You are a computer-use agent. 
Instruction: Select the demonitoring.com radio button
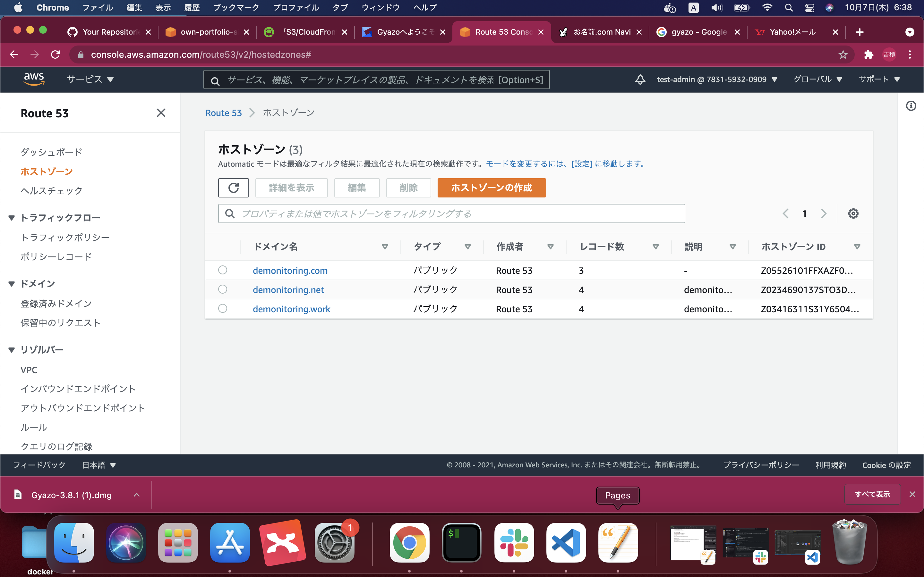[x=223, y=270]
